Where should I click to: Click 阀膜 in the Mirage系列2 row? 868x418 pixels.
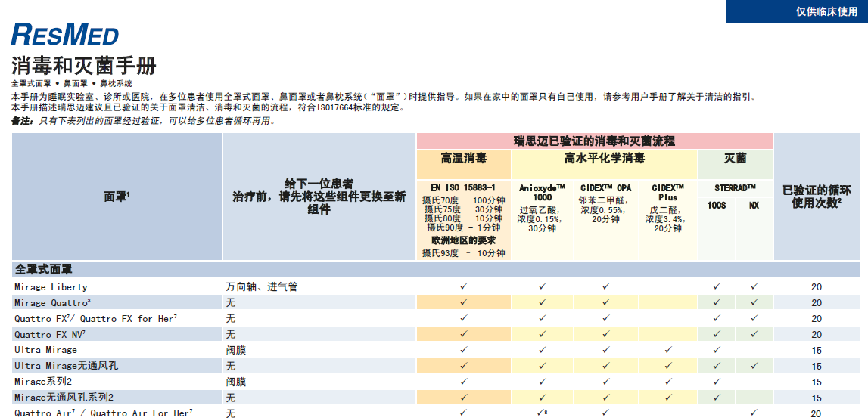[236, 382]
